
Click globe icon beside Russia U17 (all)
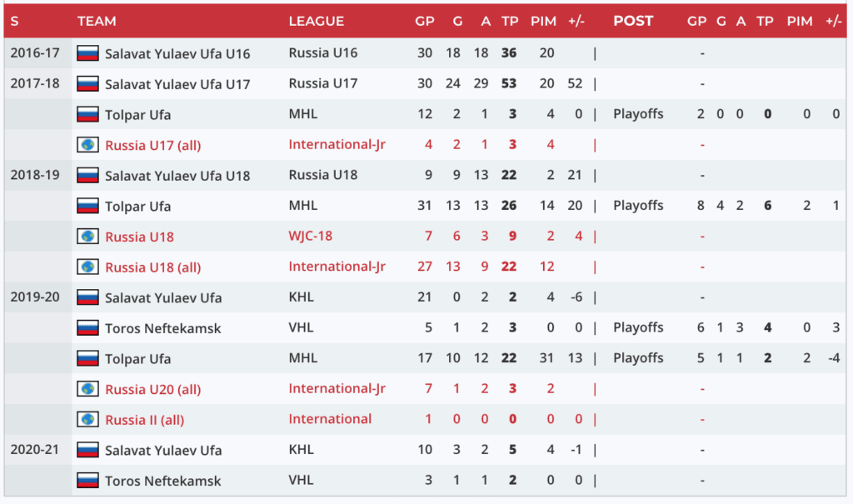click(x=87, y=145)
